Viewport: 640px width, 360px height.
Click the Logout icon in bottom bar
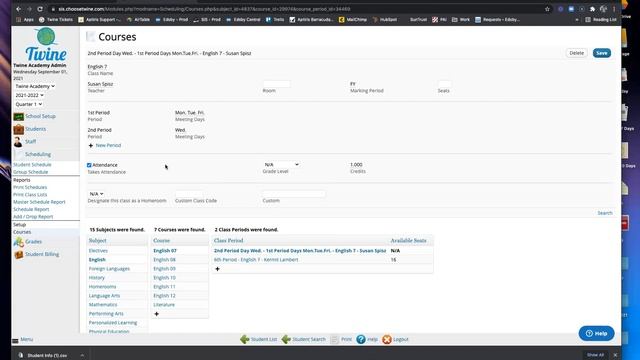click(387, 339)
